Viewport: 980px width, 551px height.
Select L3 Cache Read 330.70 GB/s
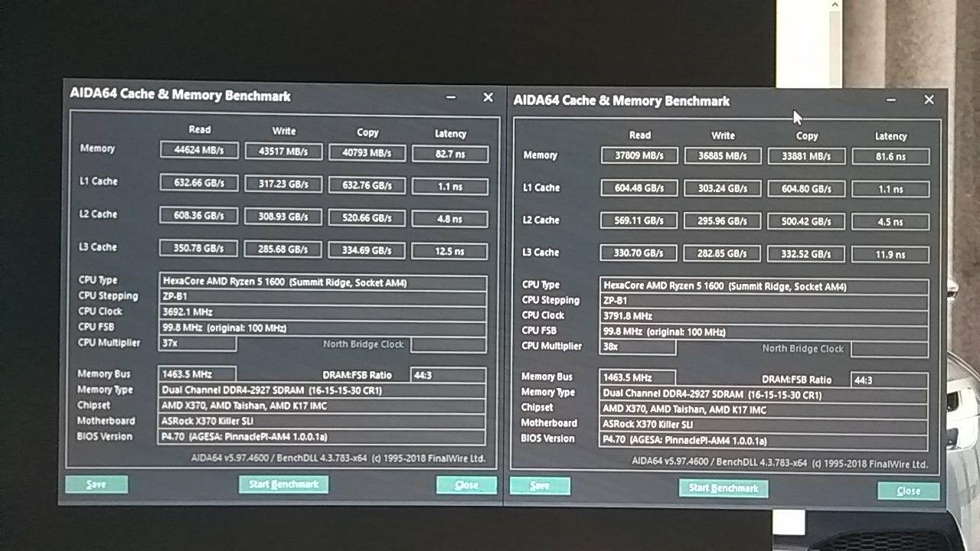click(x=639, y=253)
